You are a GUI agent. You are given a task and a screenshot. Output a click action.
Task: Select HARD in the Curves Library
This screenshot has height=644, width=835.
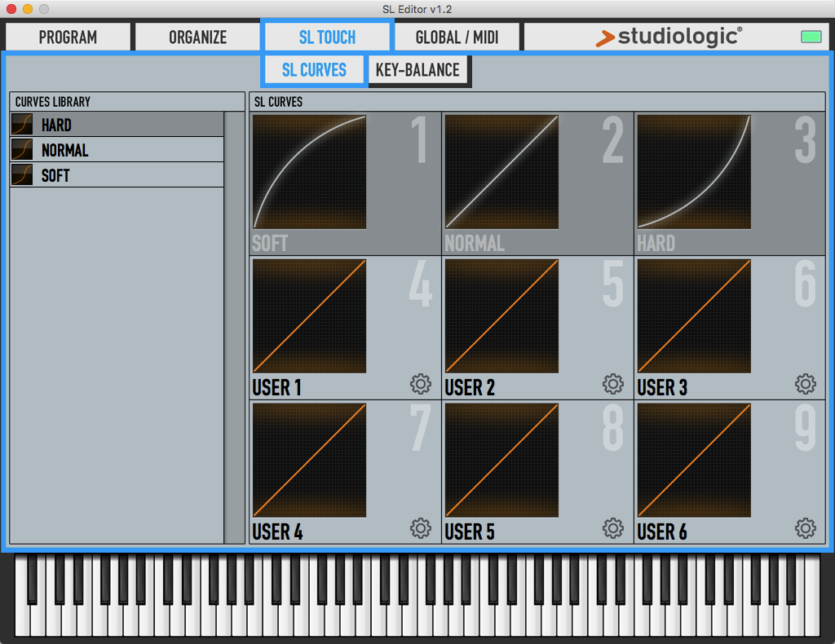(117, 125)
